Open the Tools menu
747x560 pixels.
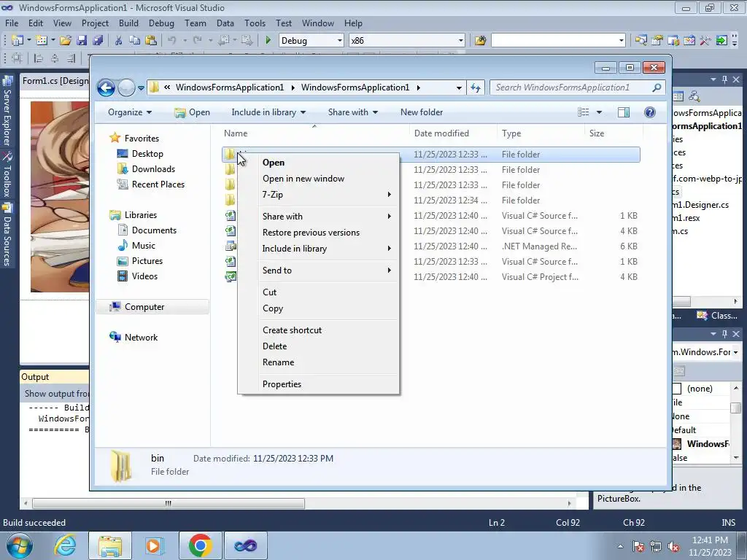coord(255,23)
